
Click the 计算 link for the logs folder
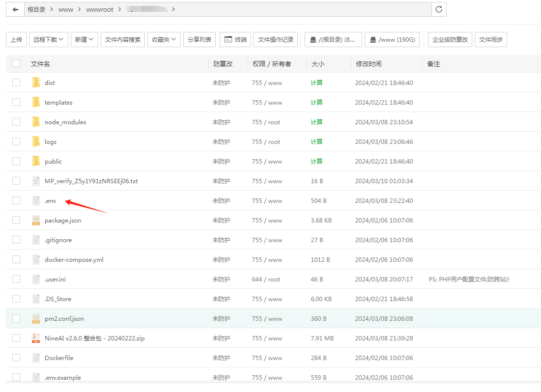coord(316,141)
